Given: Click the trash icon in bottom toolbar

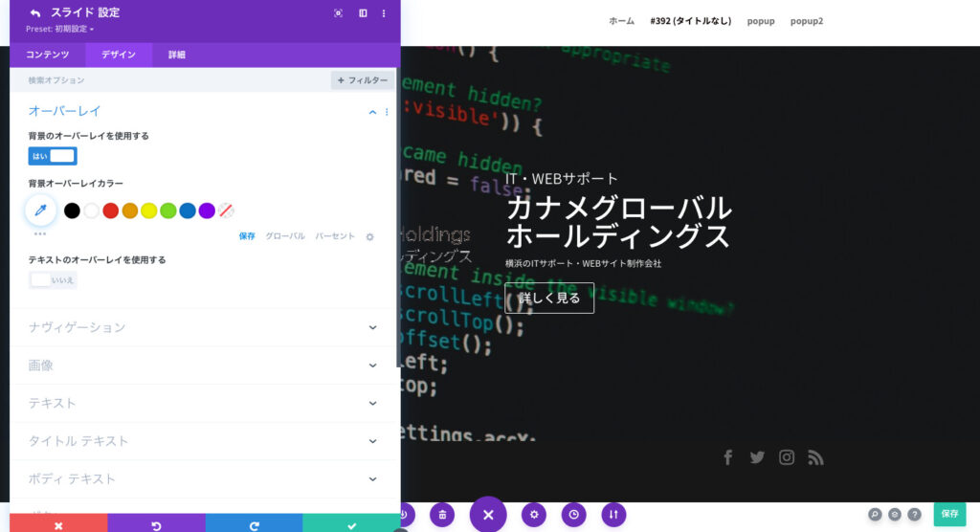Looking at the screenshot, I should [442, 515].
